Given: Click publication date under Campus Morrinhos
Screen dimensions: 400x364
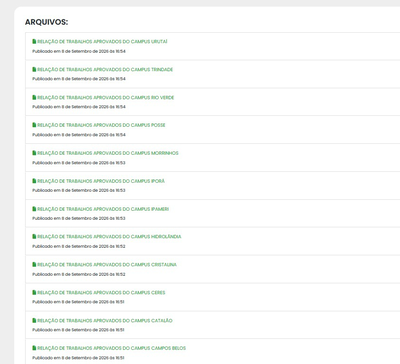Looking at the screenshot, I should tap(79, 163).
